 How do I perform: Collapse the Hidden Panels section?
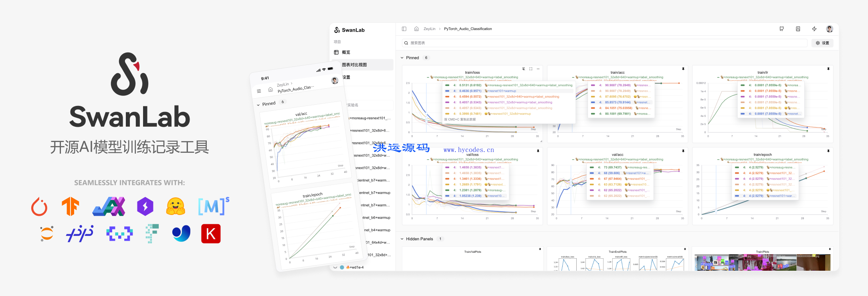click(x=402, y=239)
